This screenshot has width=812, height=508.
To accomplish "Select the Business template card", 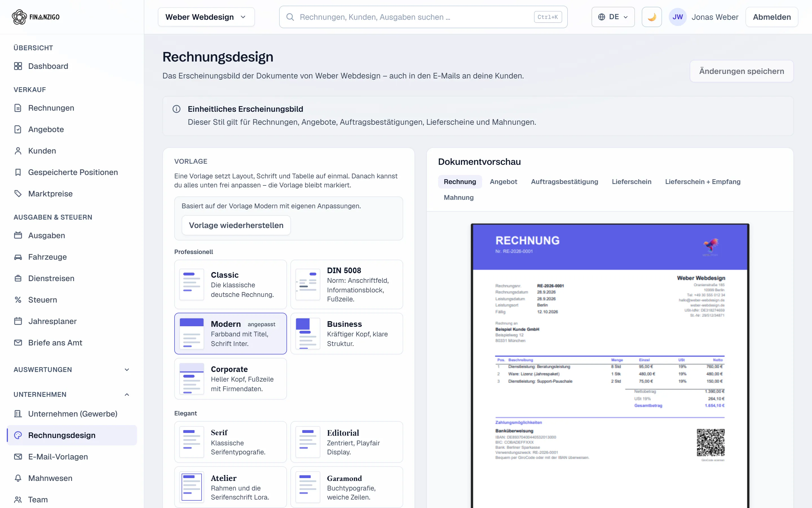I will 347,334.
